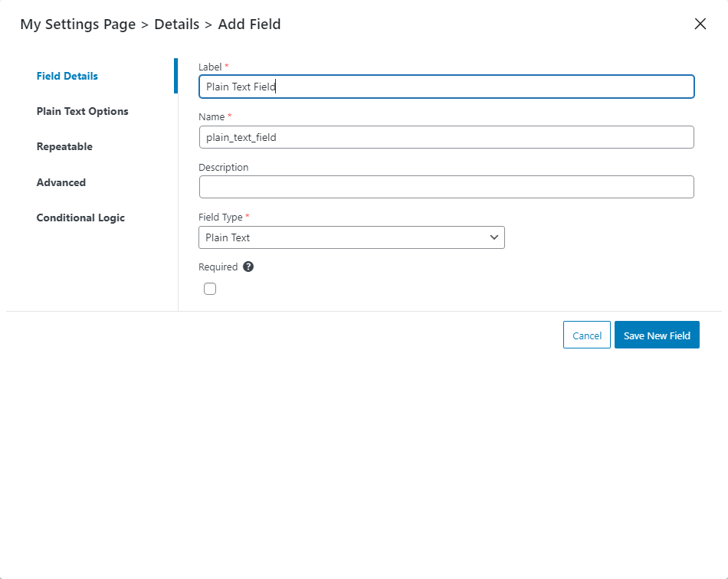The width and height of the screenshot is (728, 579).
Task: Click the Required help question mark icon
Action: [x=248, y=267]
